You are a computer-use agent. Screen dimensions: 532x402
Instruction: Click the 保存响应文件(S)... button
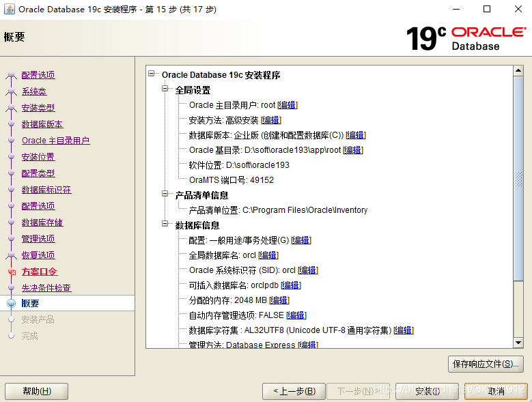click(x=486, y=364)
